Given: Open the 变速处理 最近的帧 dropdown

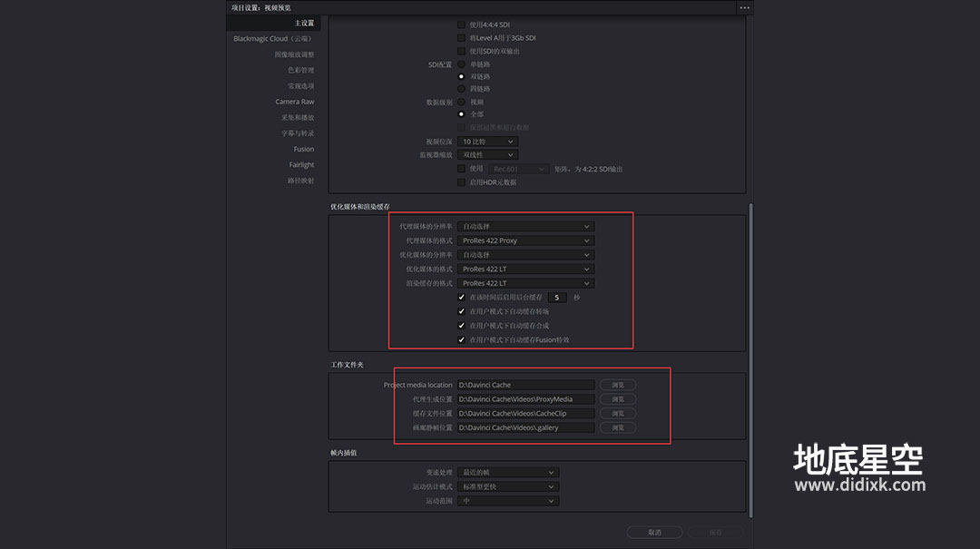Looking at the screenshot, I should 508,473.
